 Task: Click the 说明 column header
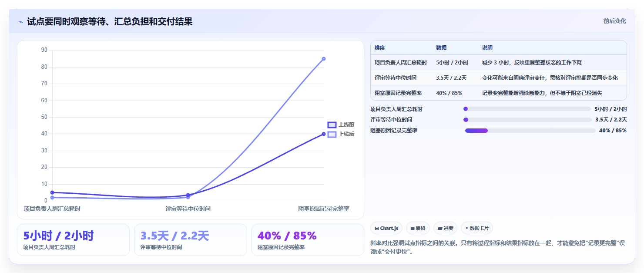pyautogui.click(x=487, y=48)
